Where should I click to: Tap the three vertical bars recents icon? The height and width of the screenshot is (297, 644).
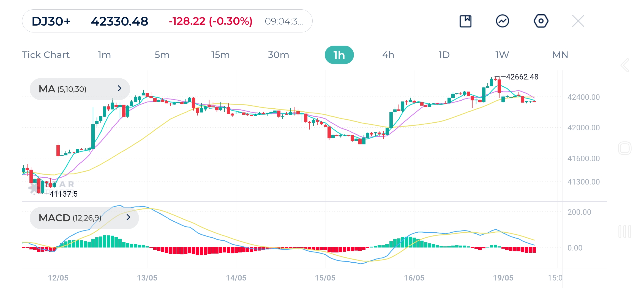(x=624, y=232)
